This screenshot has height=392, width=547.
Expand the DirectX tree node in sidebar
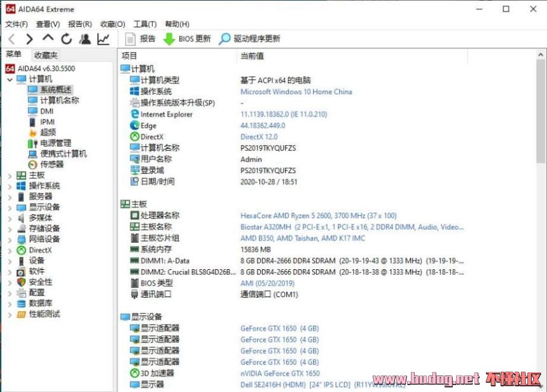(10, 251)
